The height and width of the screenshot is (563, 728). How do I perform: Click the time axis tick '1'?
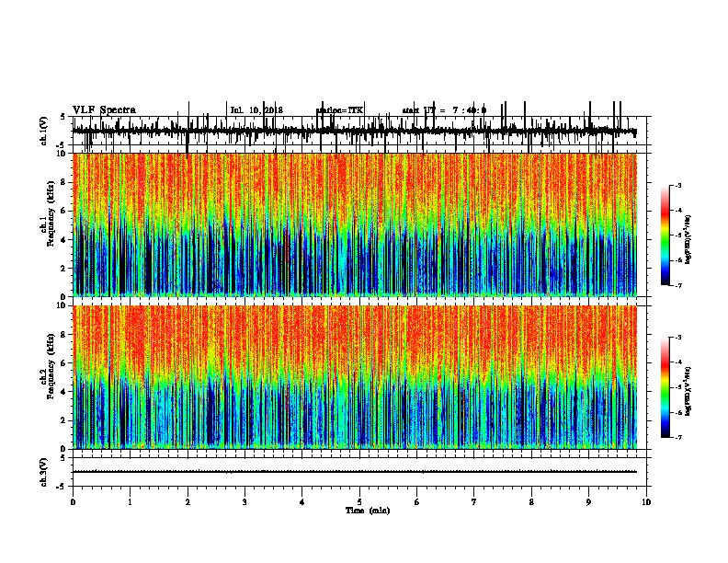[130, 502]
